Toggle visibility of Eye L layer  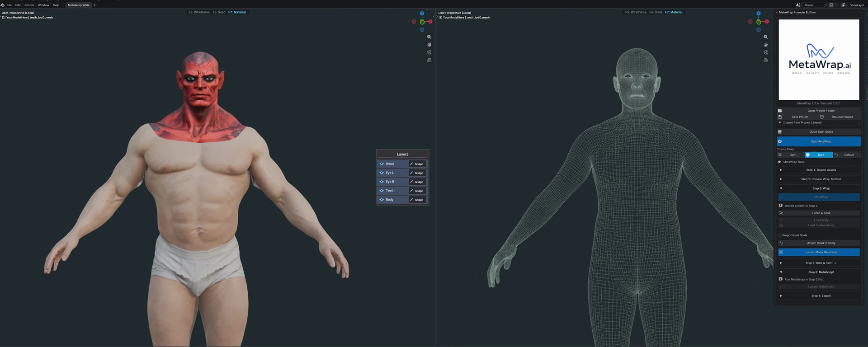pyautogui.click(x=382, y=173)
